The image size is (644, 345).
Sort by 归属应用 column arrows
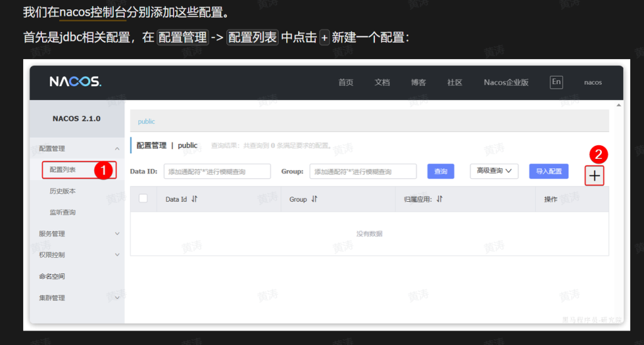point(440,199)
